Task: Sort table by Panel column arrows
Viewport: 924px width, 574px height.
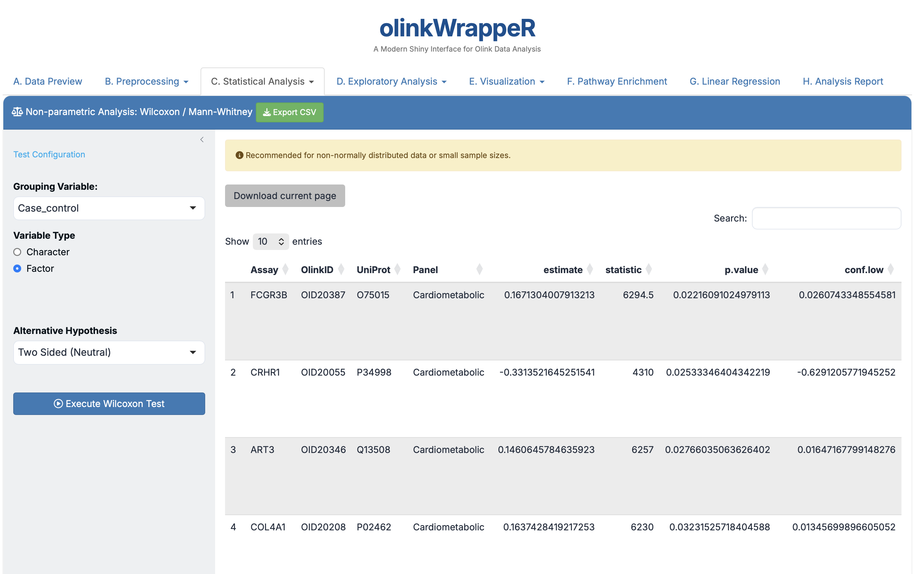Action: pyautogui.click(x=480, y=269)
